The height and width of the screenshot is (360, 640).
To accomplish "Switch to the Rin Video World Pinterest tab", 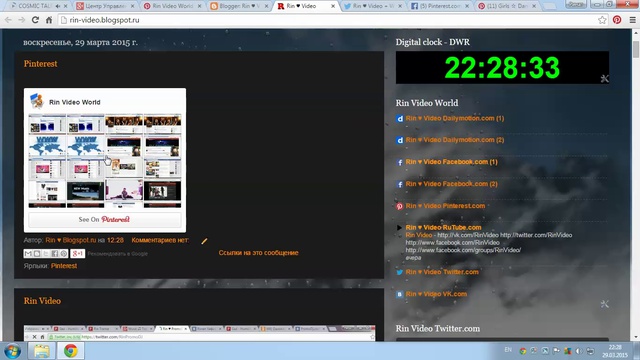I will (x=171, y=6).
